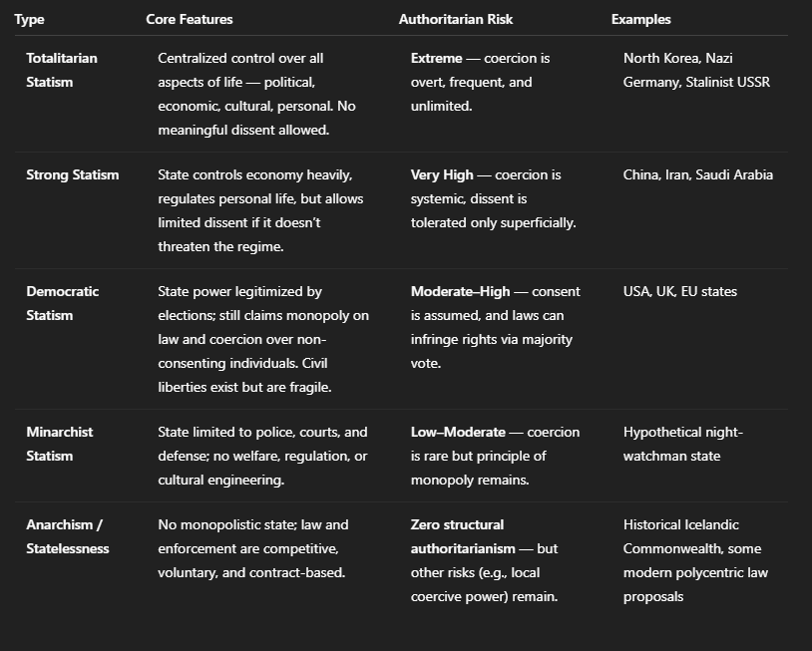Select the Strong Statism row label
Image resolution: width=812 pixels, height=651 pixels.
point(72,174)
